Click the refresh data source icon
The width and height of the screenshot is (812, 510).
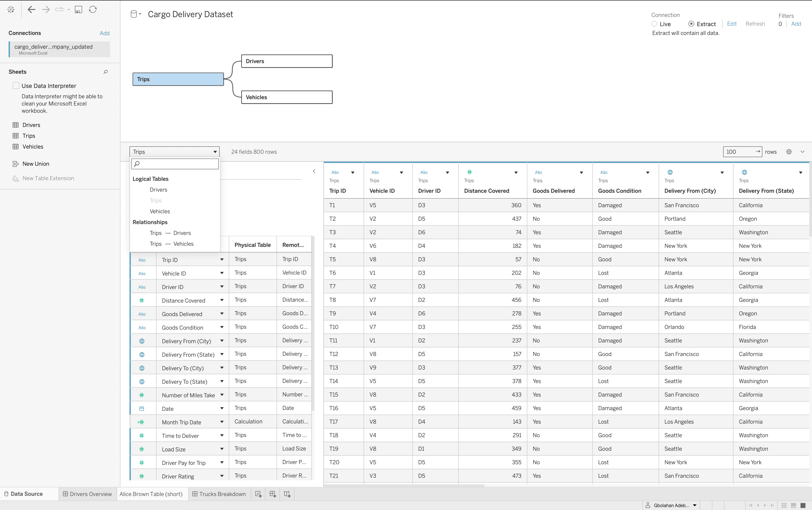click(x=93, y=9)
